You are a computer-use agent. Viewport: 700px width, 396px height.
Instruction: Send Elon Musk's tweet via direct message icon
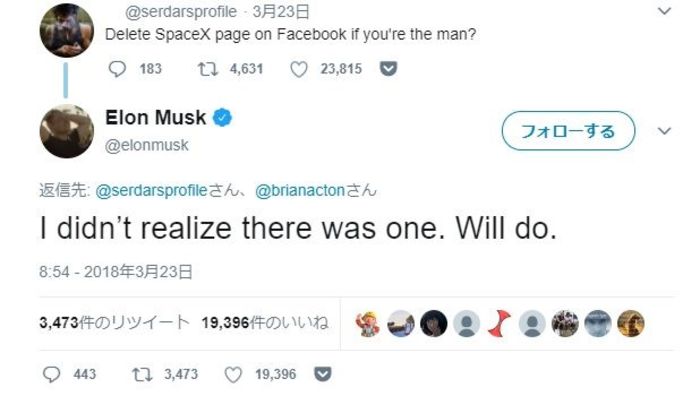(323, 374)
